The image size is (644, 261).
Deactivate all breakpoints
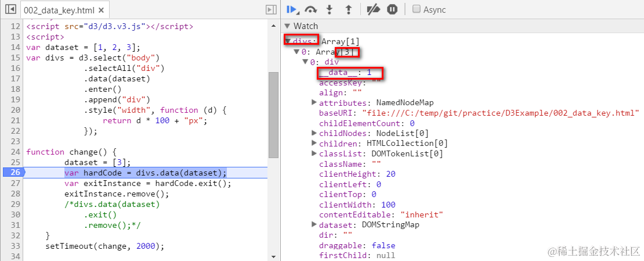373,9
